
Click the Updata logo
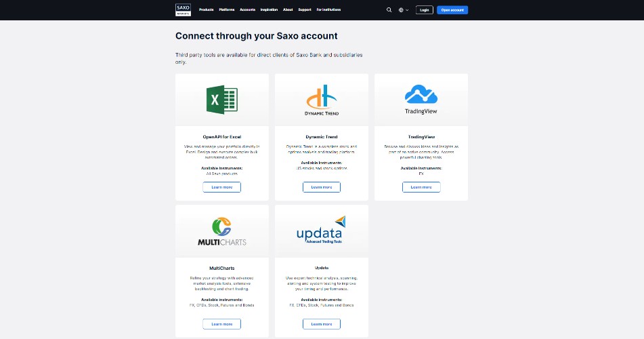pos(322,231)
